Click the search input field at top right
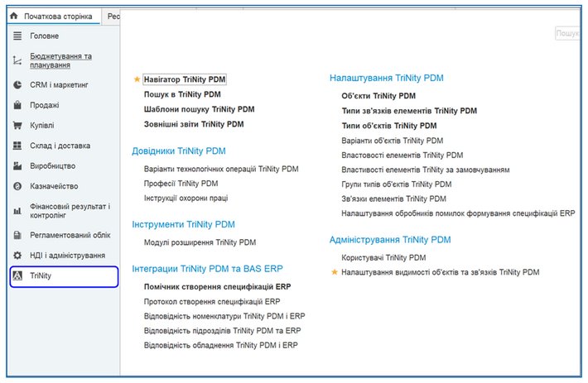Viewport: 588px width, 383px height. (568, 33)
